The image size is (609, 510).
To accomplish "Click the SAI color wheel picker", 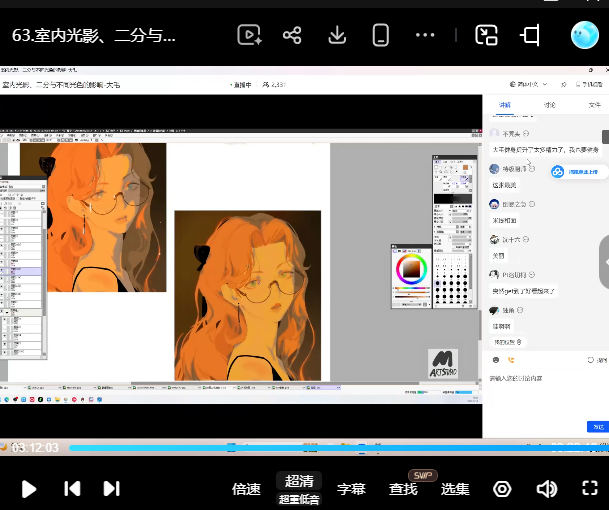I will point(411,269).
